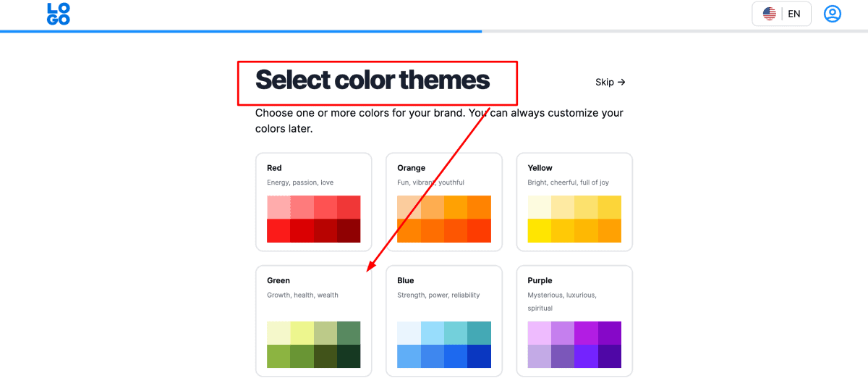
Task: Select the Purple theme title
Action: click(x=540, y=280)
